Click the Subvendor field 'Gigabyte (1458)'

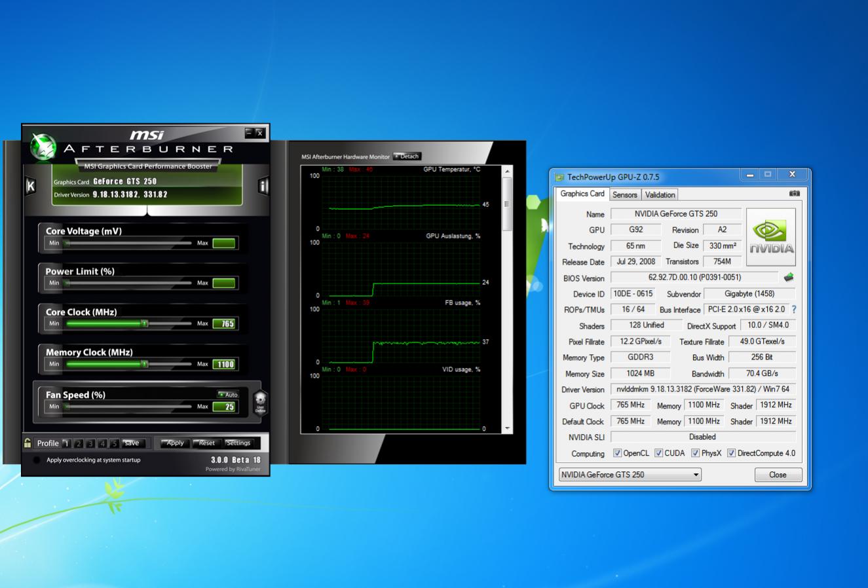(749, 293)
